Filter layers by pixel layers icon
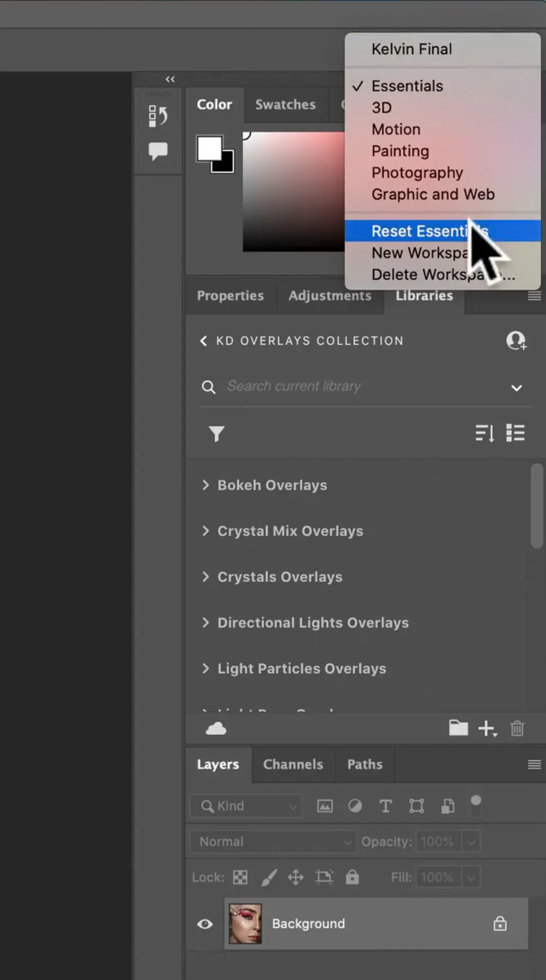The height and width of the screenshot is (980, 546). tap(325, 806)
